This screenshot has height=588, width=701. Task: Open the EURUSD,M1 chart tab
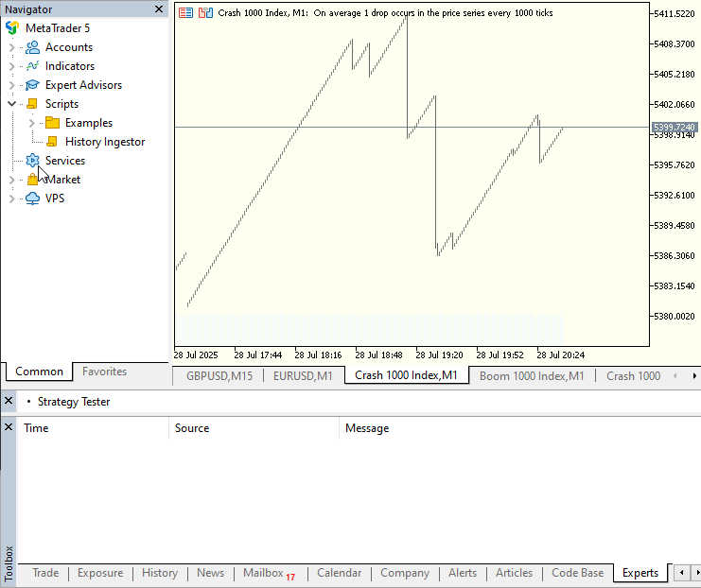click(303, 376)
